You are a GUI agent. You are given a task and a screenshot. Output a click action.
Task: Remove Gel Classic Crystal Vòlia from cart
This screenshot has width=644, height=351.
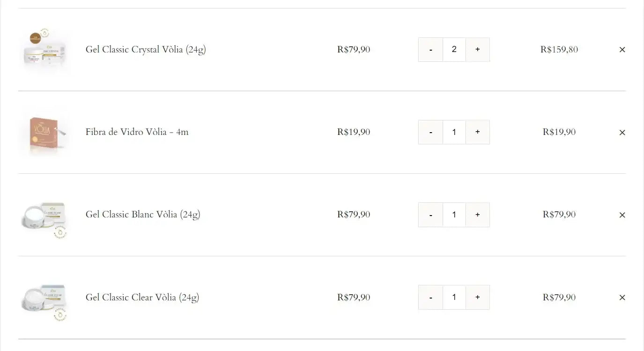(622, 50)
